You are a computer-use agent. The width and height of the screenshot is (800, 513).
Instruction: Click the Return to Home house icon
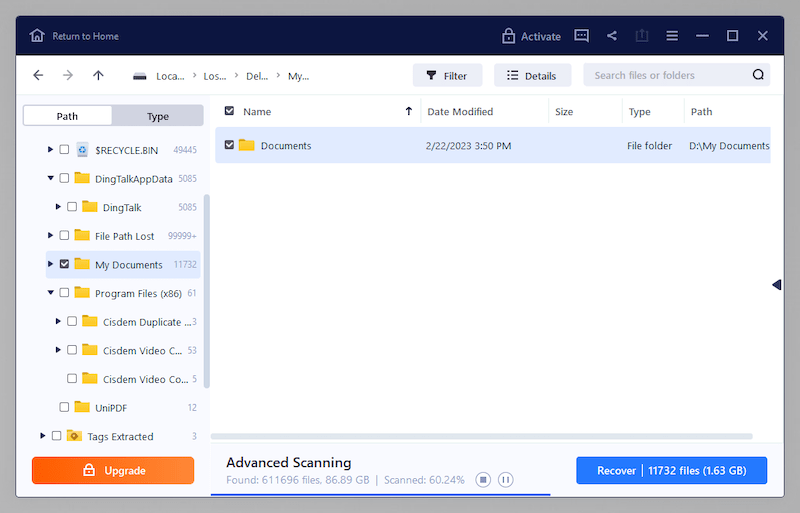pos(37,36)
